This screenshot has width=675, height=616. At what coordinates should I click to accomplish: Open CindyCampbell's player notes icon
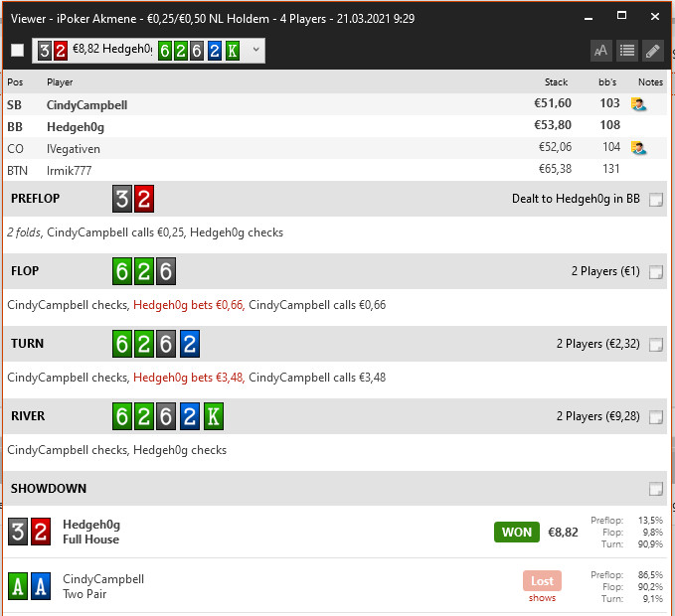coord(639,104)
